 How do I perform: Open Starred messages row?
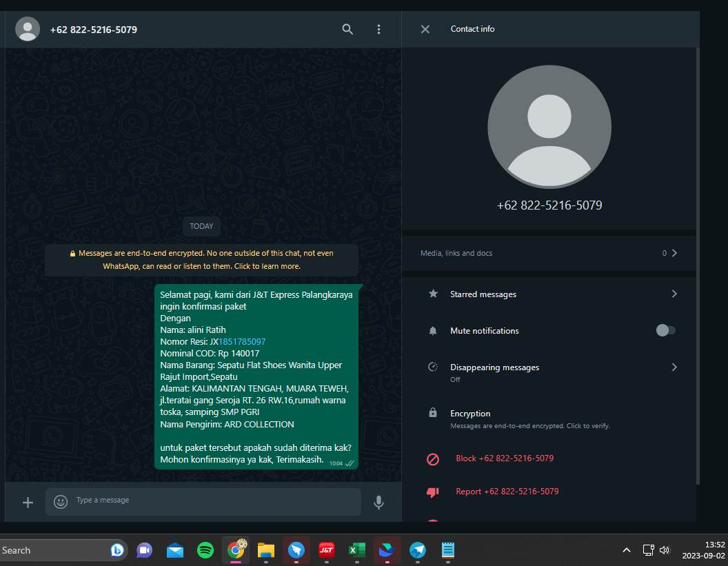[549, 294]
